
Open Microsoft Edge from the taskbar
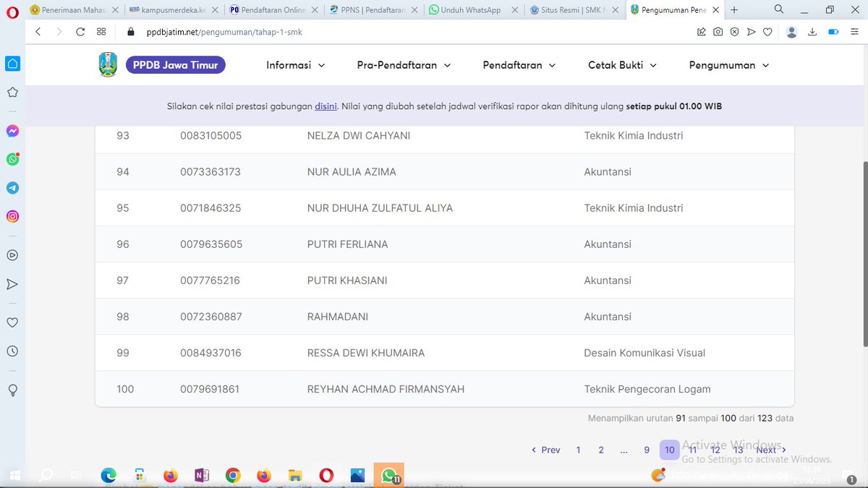pyautogui.click(x=109, y=475)
